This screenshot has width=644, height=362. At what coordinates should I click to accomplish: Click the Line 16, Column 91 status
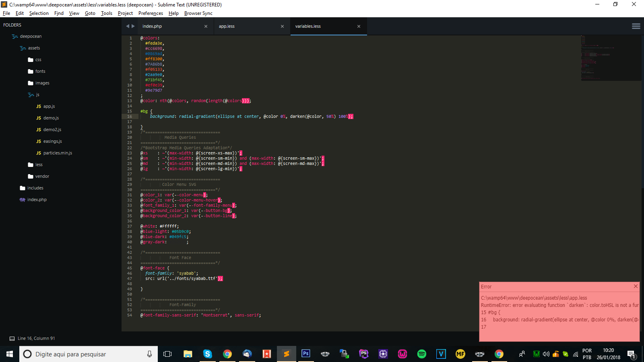[36, 339]
